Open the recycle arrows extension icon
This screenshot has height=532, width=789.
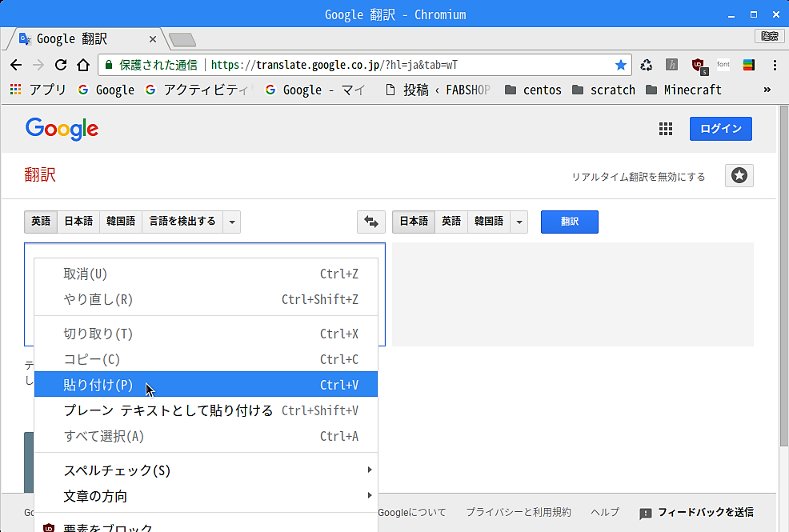646,65
